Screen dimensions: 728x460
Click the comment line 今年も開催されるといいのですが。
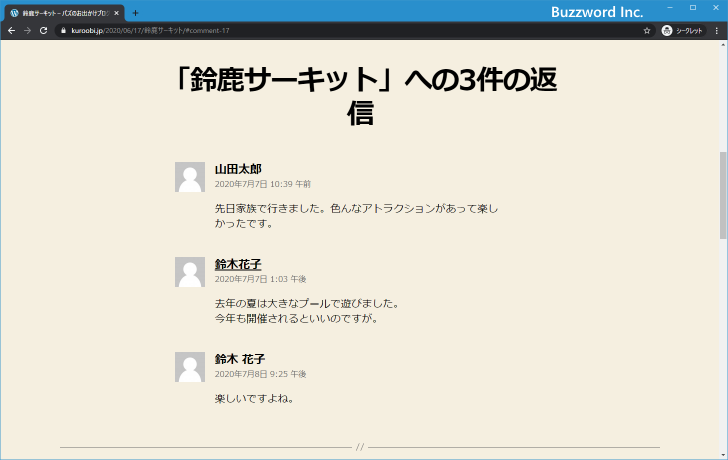pos(297,318)
